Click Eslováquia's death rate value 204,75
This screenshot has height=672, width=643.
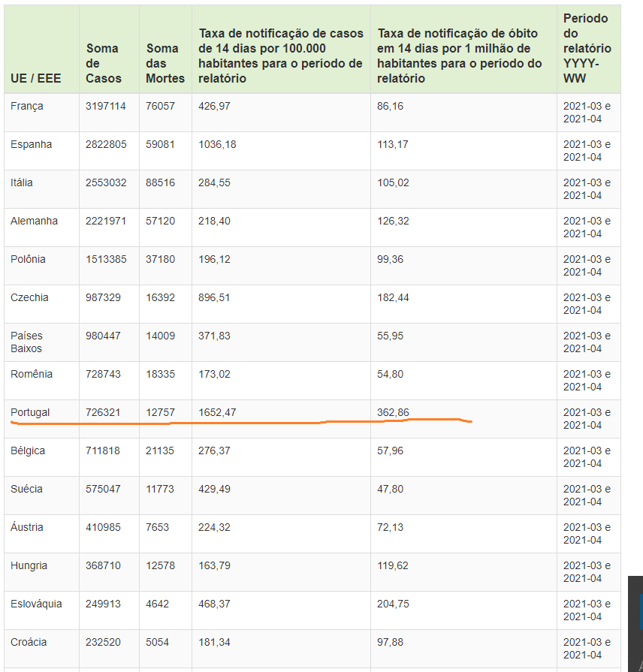pyautogui.click(x=393, y=604)
